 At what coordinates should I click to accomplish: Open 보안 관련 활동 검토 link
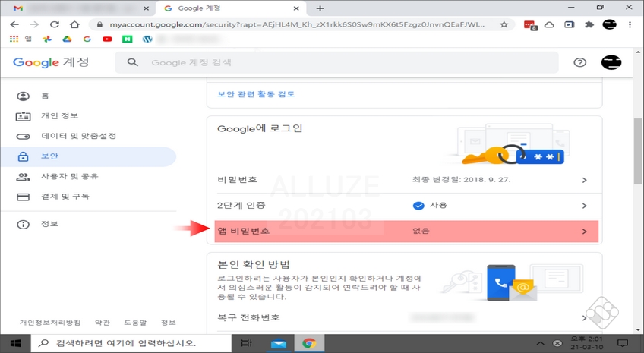(x=256, y=94)
